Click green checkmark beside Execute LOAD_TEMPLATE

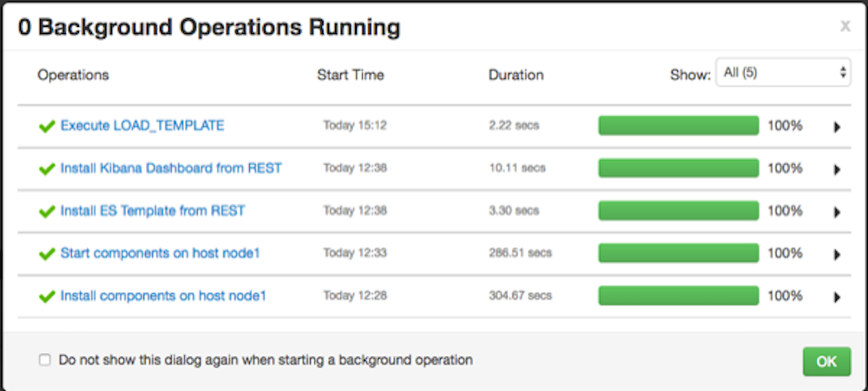[47, 127]
